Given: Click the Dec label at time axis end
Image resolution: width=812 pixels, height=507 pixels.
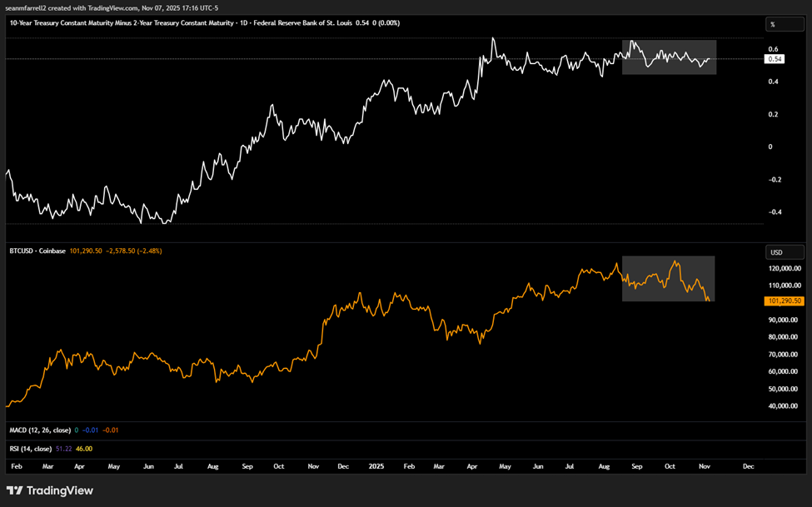Looking at the screenshot, I should [748, 467].
